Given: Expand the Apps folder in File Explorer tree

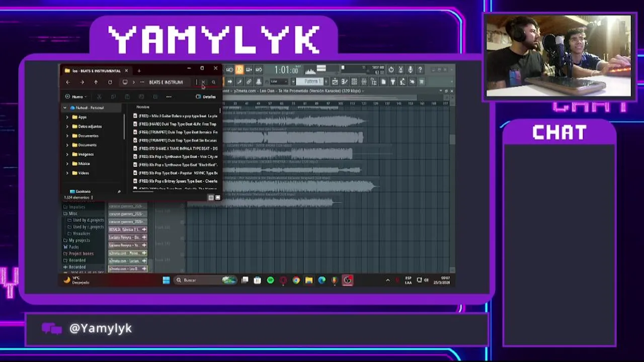Looking at the screenshot, I should pyautogui.click(x=67, y=117).
